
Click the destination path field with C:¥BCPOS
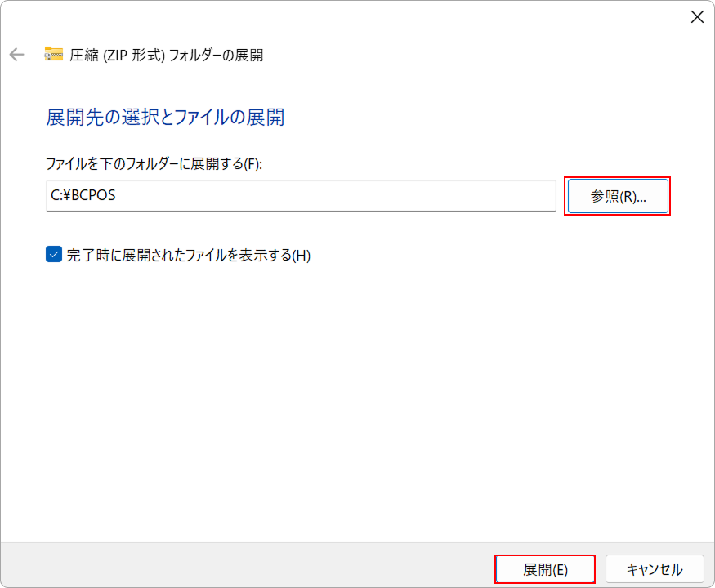[301, 196]
